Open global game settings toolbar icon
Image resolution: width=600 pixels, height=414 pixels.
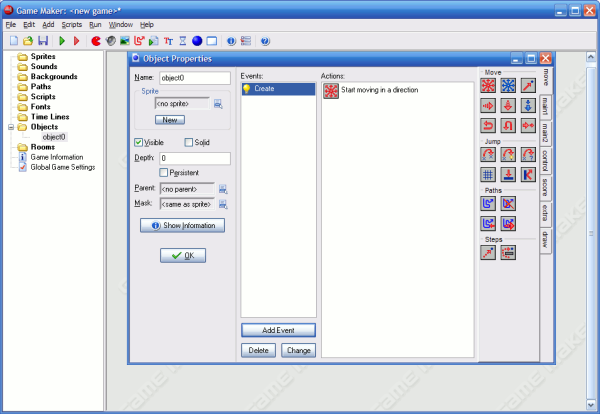(x=246, y=41)
